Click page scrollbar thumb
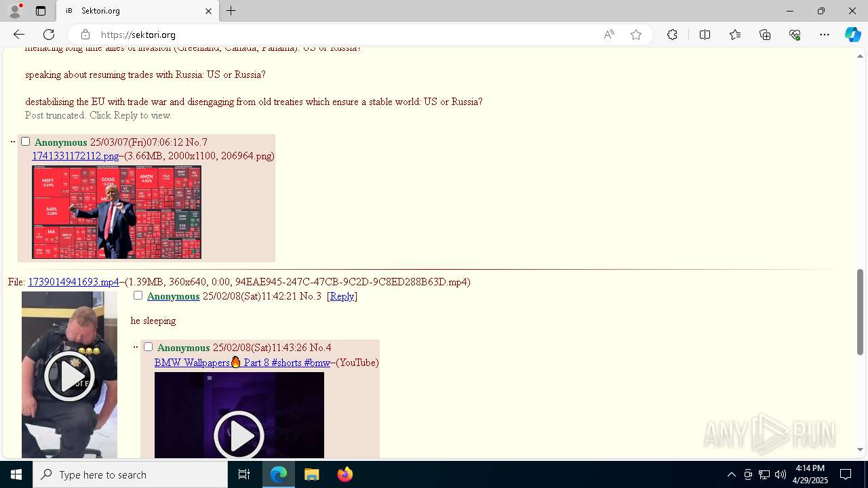Viewport: 868px width, 488px height. (860, 312)
